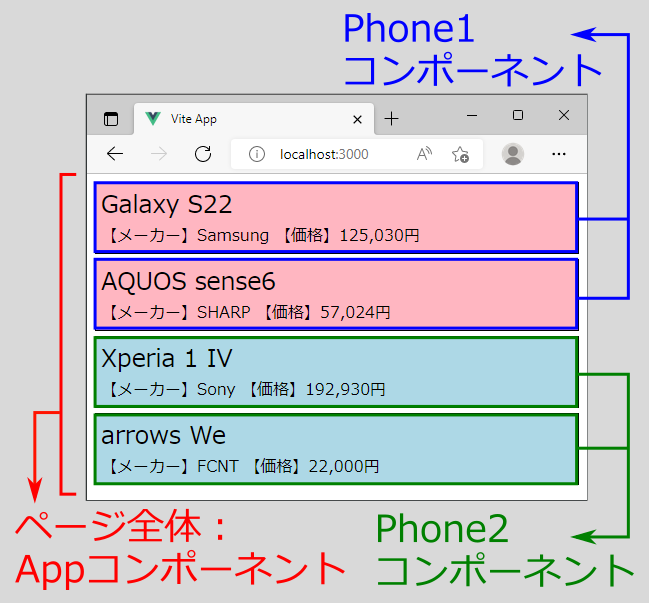
Task: Open the user profile avatar
Action: (x=513, y=154)
